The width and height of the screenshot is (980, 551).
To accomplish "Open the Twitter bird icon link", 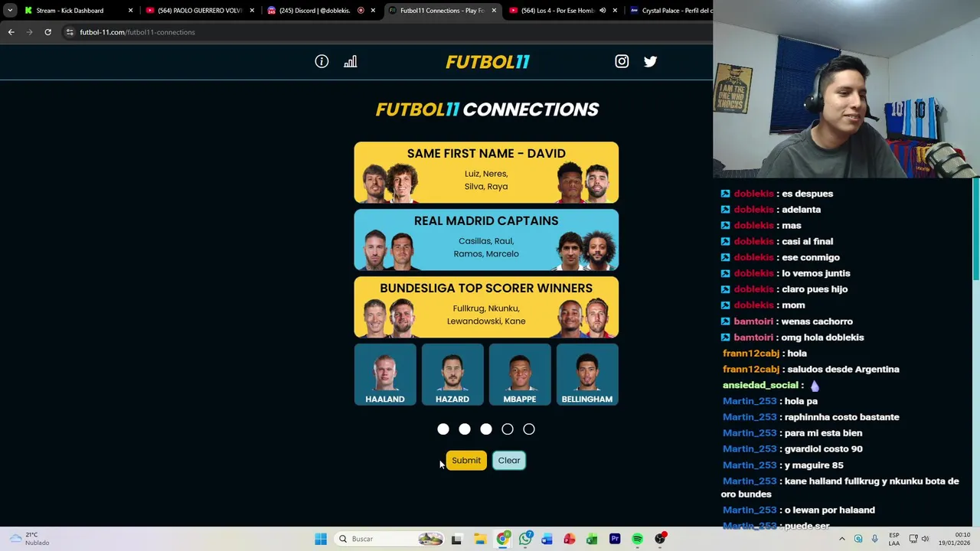I will [650, 61].
